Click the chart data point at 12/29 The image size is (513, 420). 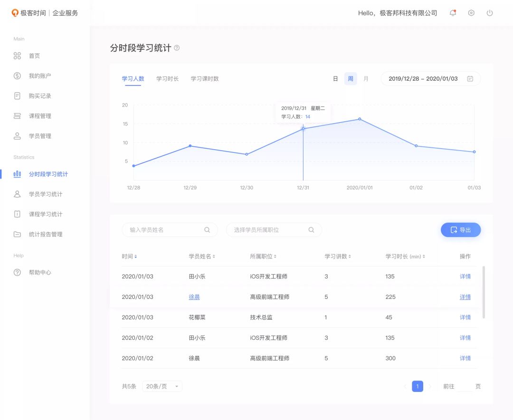coord(190,146)
